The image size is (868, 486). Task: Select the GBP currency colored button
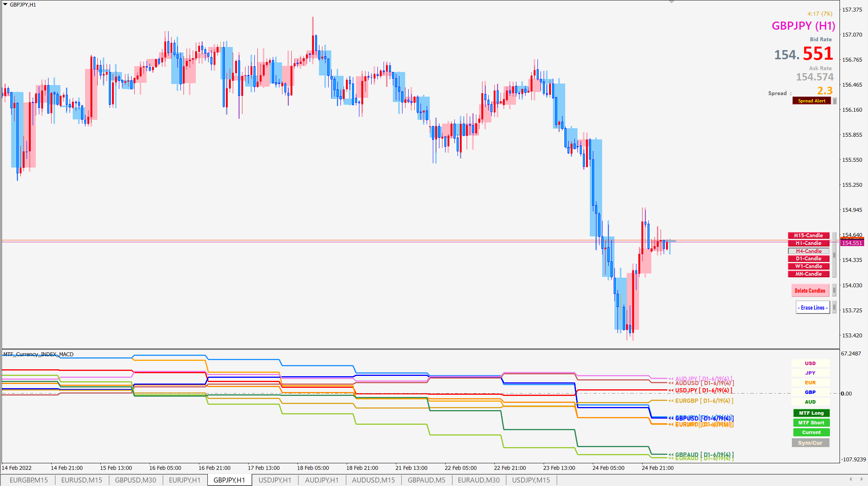(x=810, y=392)
